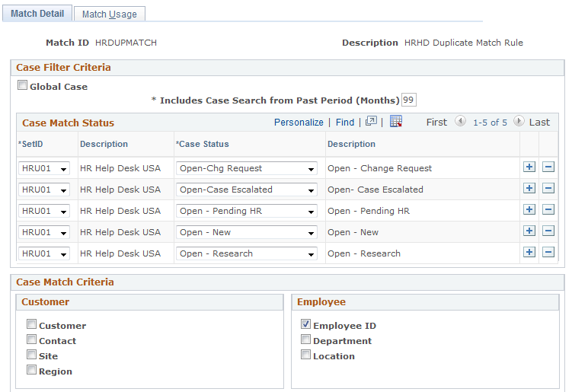Add a row after Open-Chg Request status
Image resolution: width=572 pixels, height=392 pixels.
tap(529, 167)
